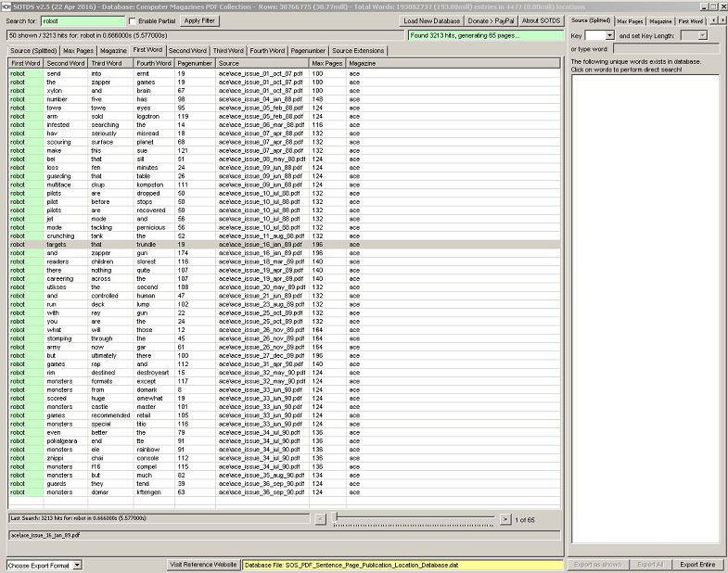
Task: Click Visit Reference Website button
Action: pyautogui.click(x=202, y=565)
